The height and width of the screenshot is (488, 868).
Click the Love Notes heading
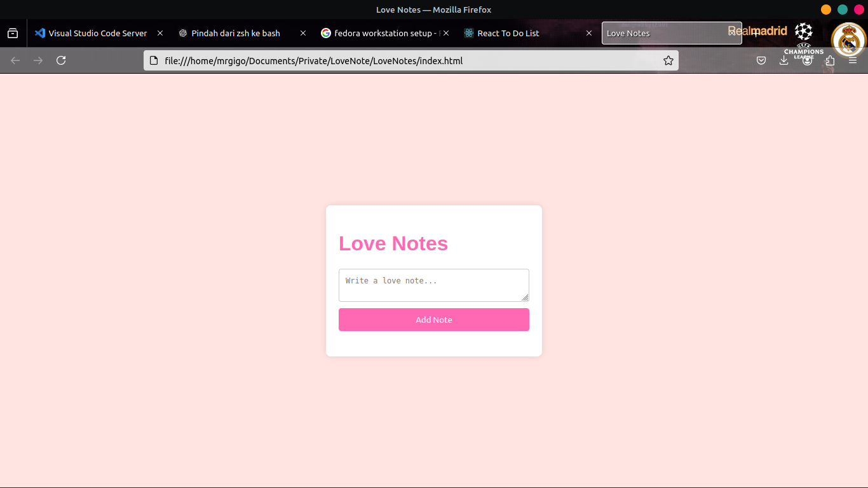coord(393,243)
